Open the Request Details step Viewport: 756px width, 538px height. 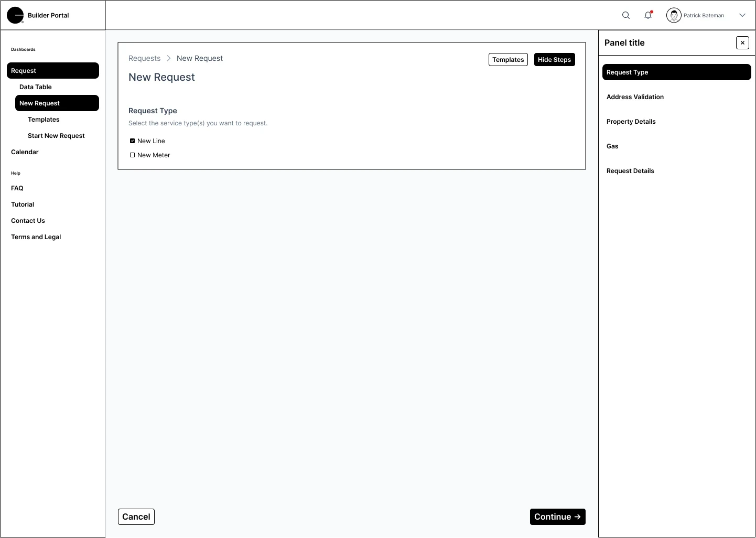(630, 170)
